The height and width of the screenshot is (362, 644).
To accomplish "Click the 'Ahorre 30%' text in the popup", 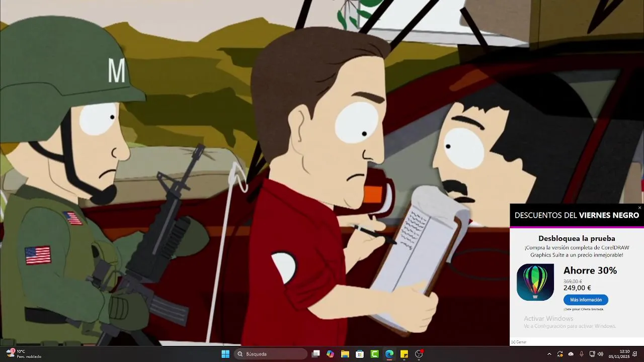I will pos(590,270).
